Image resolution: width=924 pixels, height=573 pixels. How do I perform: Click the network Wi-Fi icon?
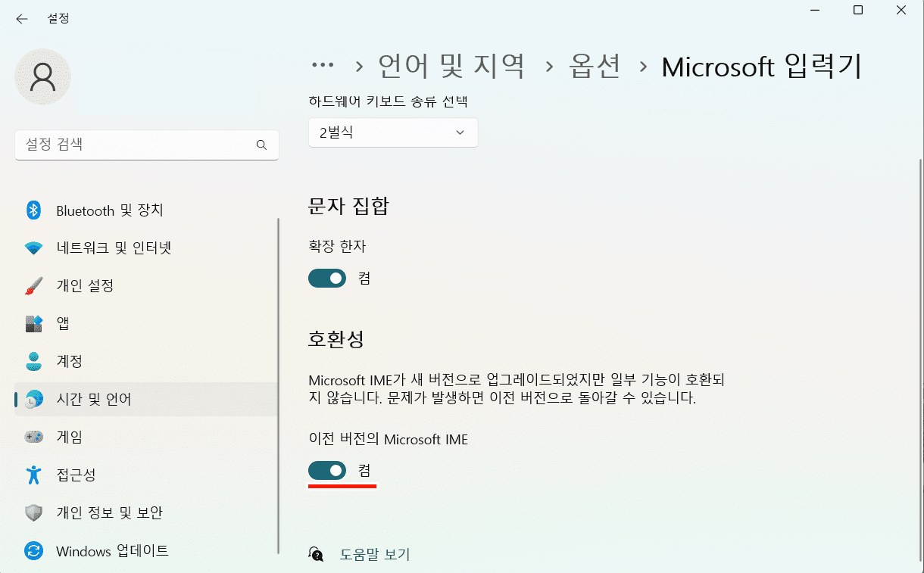(x=33, y=248)
